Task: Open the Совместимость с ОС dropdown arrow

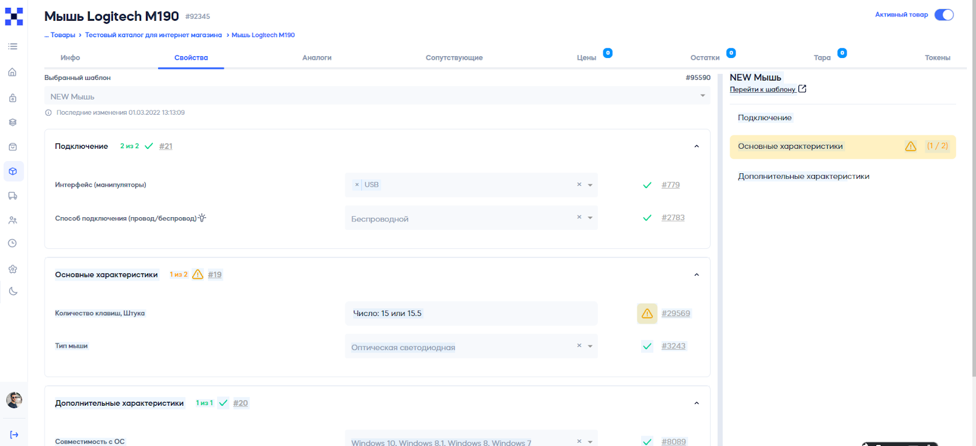Action: pos(590,442)
